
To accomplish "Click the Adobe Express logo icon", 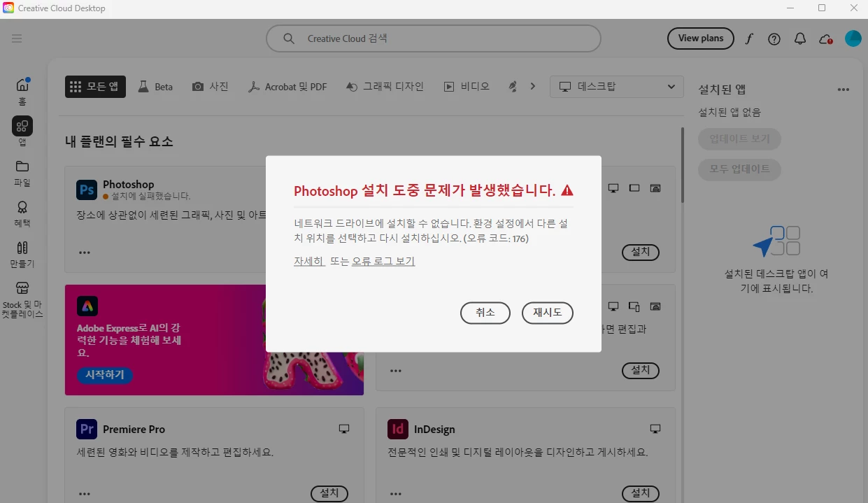I will [87, 306].
